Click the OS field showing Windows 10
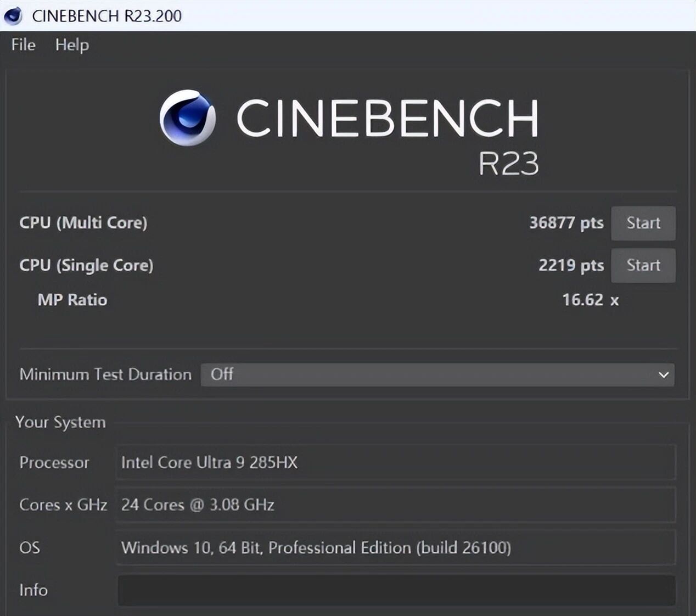This screenshot has height=616, width=696. point(395,547)
